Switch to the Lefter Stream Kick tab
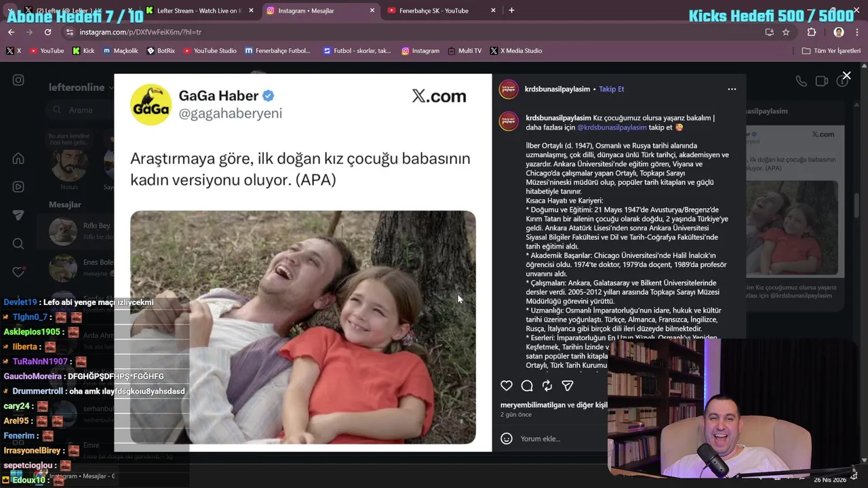Image resolution: width=868 pixels, height=488 pixels. coord(199,11)
